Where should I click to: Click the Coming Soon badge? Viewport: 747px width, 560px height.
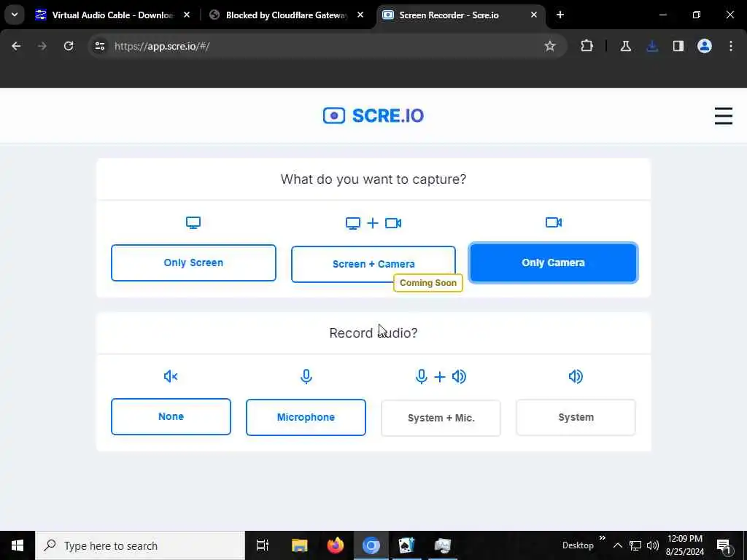pyautogui.click(x=427, y=283)
